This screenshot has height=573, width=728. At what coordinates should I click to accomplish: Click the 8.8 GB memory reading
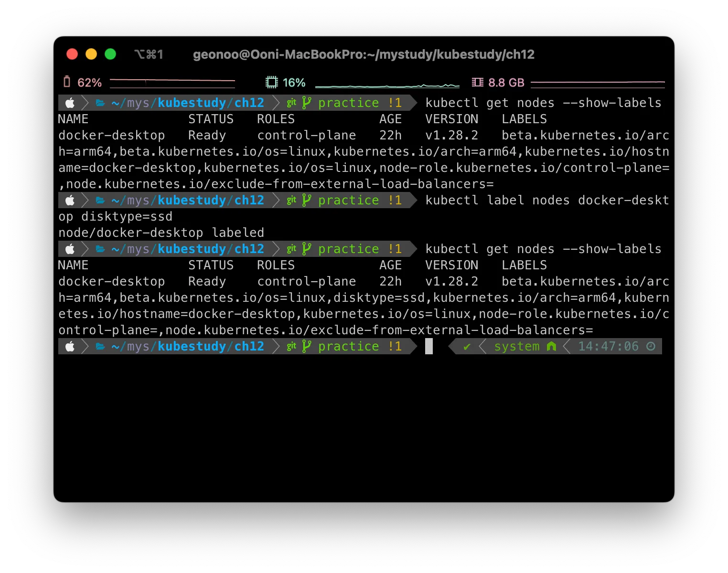pos(506,83)
